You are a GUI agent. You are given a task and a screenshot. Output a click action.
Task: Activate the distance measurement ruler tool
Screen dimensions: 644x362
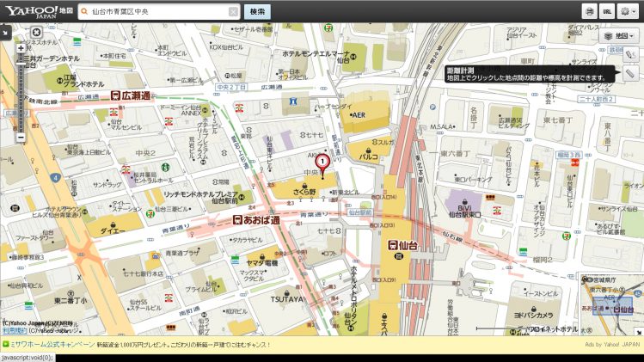[630, 74]
